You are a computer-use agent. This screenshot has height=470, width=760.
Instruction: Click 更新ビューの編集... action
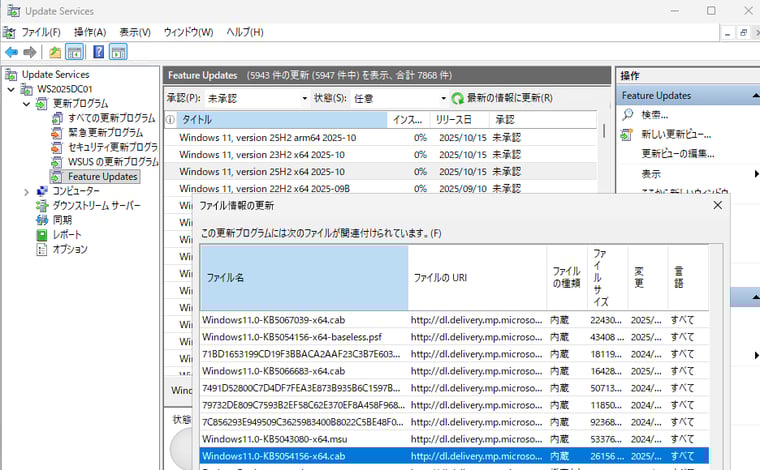(678, 154)
